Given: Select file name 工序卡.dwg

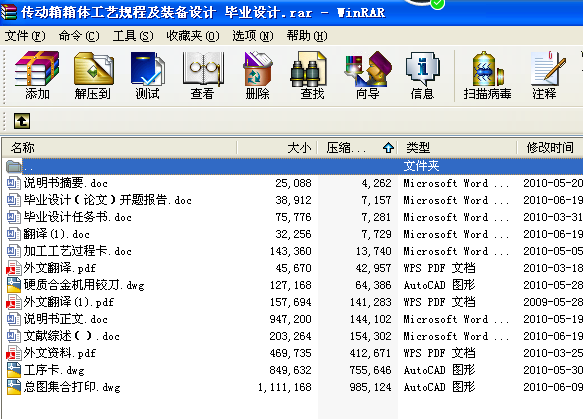Looking at the screenshot, I should tap(54, 370).
